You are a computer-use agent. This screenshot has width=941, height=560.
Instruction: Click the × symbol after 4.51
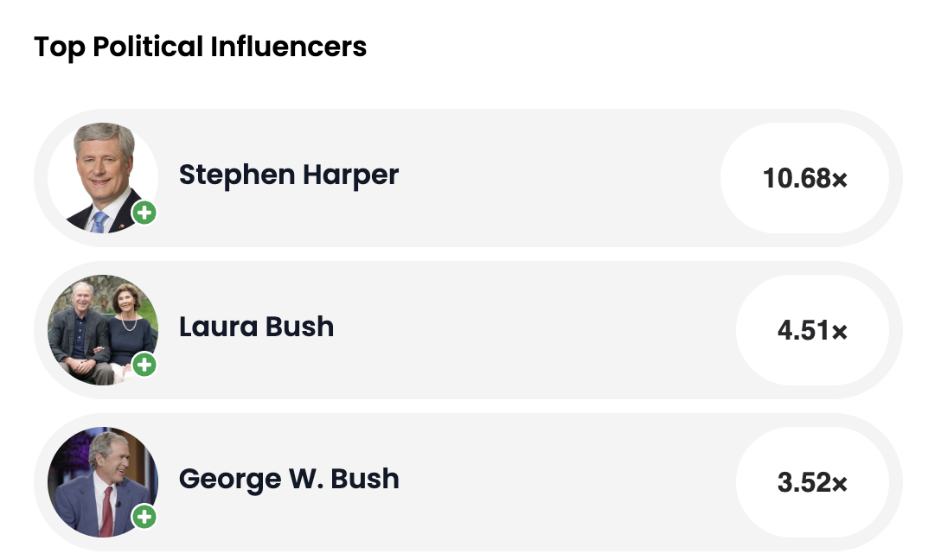pos(839,332)
